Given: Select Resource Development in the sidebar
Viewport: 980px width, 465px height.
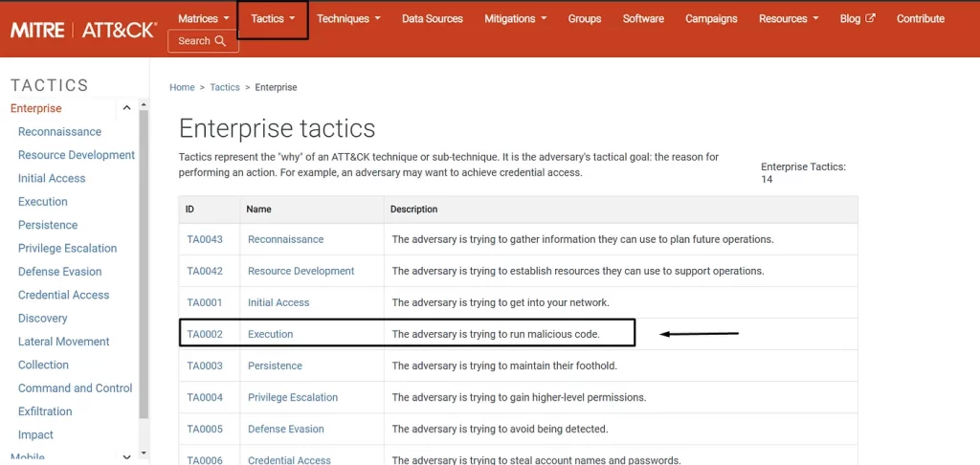Looking at the screenshot, I should [77, 155].
